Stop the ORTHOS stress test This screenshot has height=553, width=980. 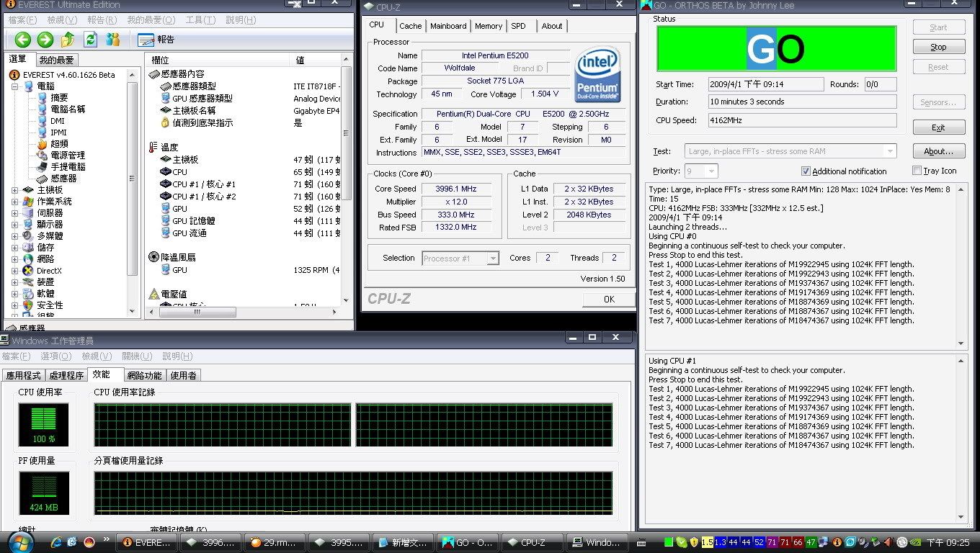(938, 47)
